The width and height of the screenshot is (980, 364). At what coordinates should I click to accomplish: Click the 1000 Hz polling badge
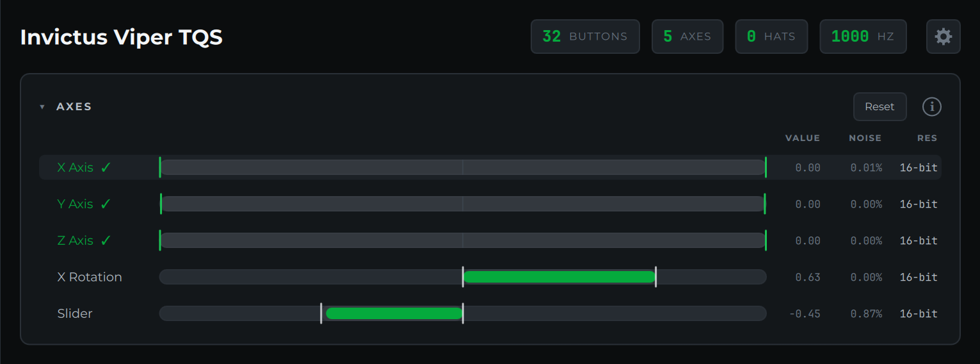click(x=863, y=37)
